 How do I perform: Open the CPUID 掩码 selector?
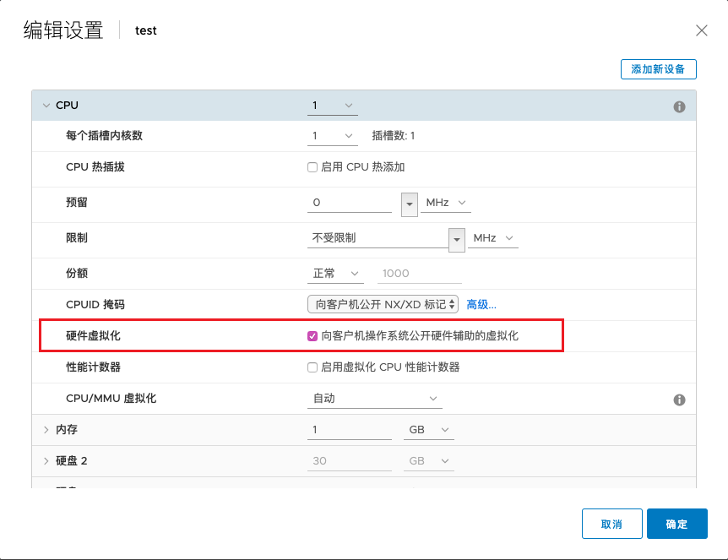383,304
